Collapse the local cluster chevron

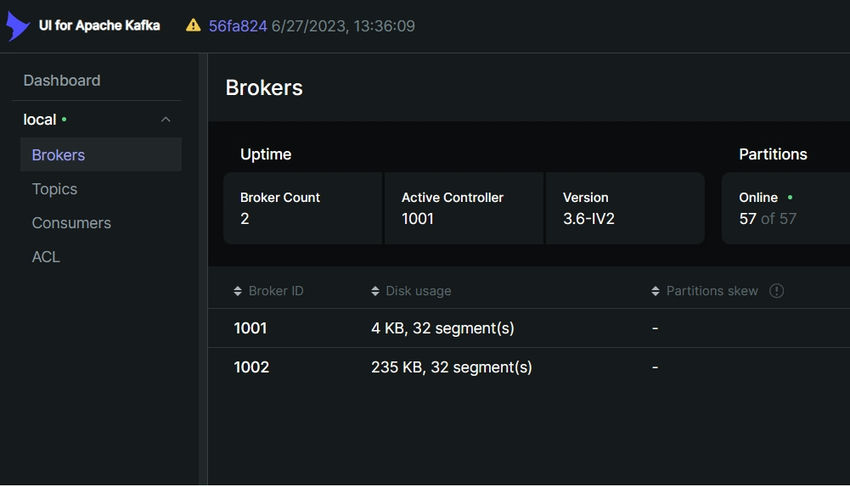coord(166,119)
